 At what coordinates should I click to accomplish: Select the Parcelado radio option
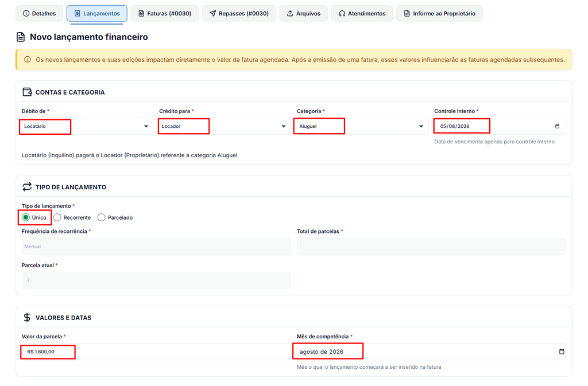pyautogui.click(x=101, y=217)
